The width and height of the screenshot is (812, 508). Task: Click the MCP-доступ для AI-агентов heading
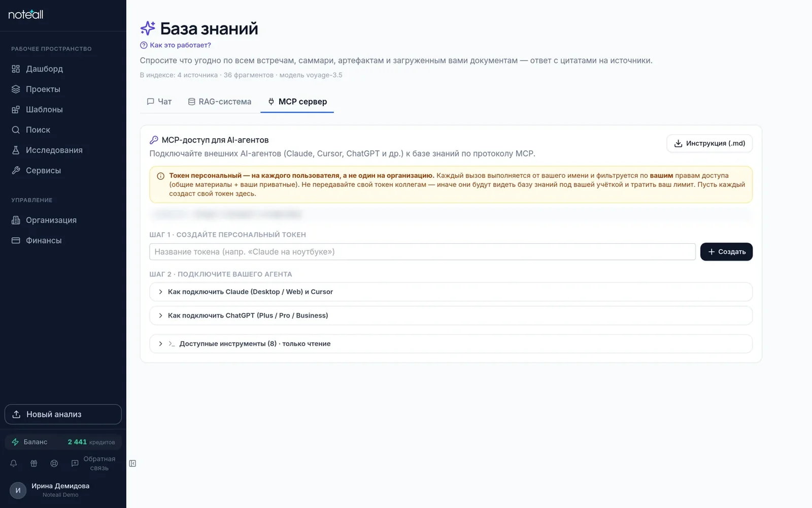[x=215, y=140]
